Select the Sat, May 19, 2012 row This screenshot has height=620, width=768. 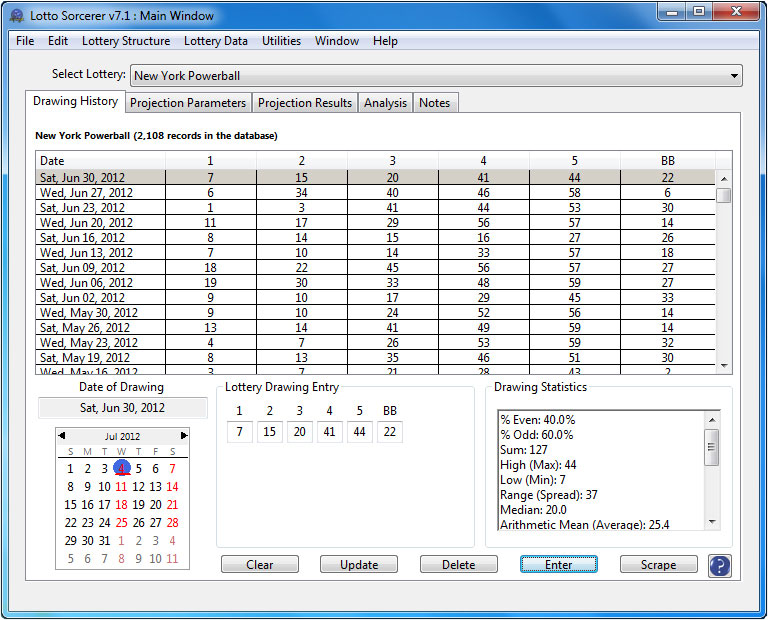pos(376,358)
